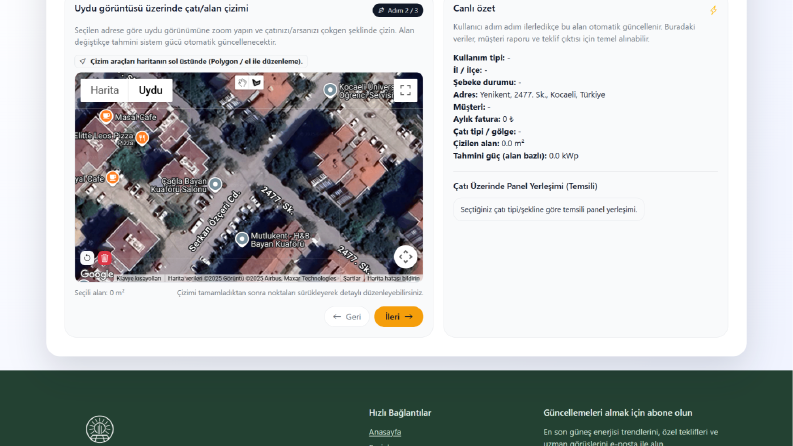Click the Canlı özet heading
This screenshot has height=446, width=793.
pos(474,9)
